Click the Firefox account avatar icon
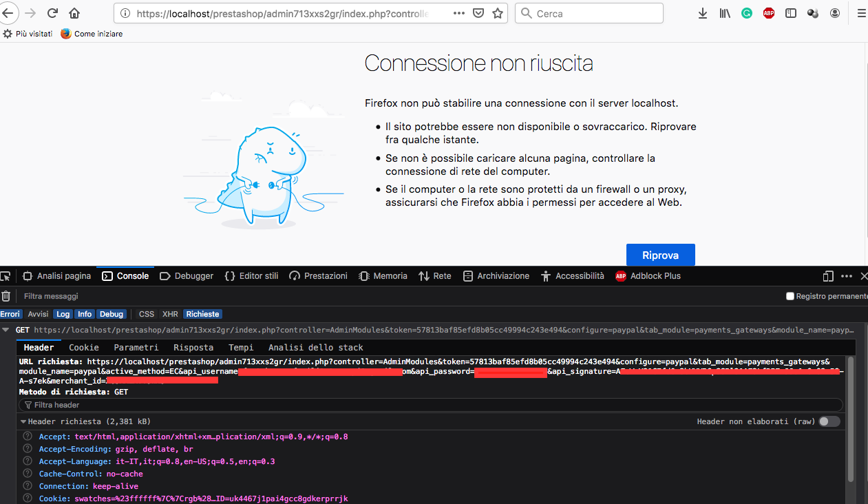Screen dimensions: 868x504 (x=835, y=13)
